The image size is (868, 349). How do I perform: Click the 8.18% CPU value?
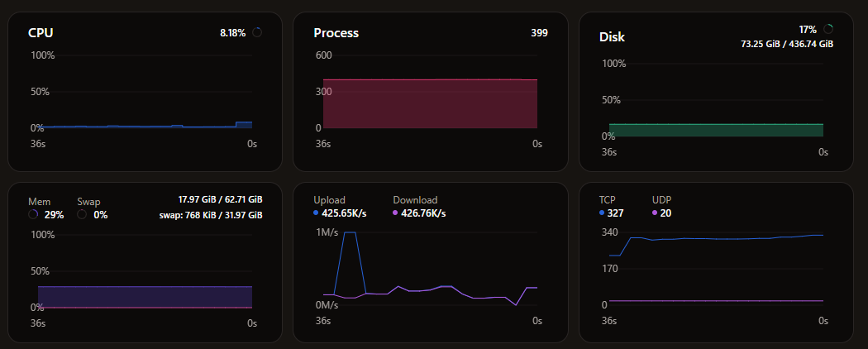232,33
